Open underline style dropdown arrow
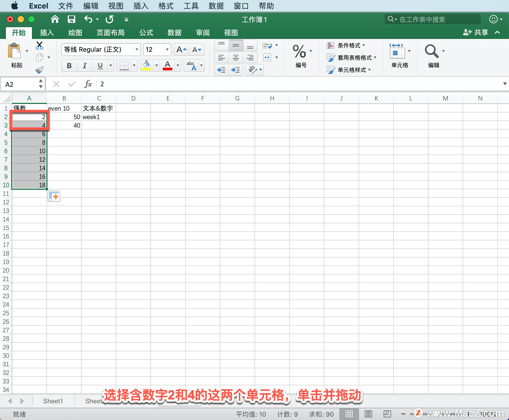 [111, 66]
